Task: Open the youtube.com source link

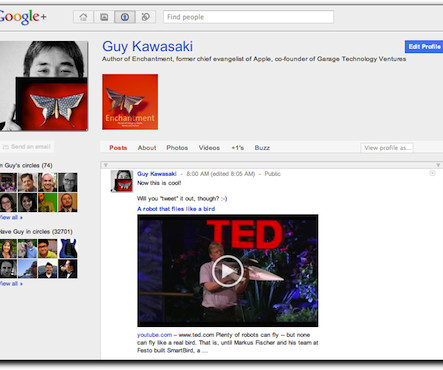Action: coord(154,335)
